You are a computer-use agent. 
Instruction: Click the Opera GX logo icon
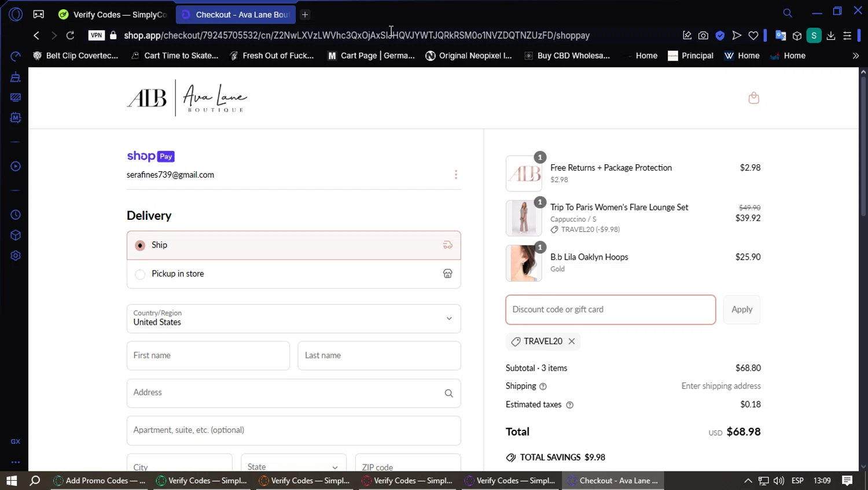point(16,14)
